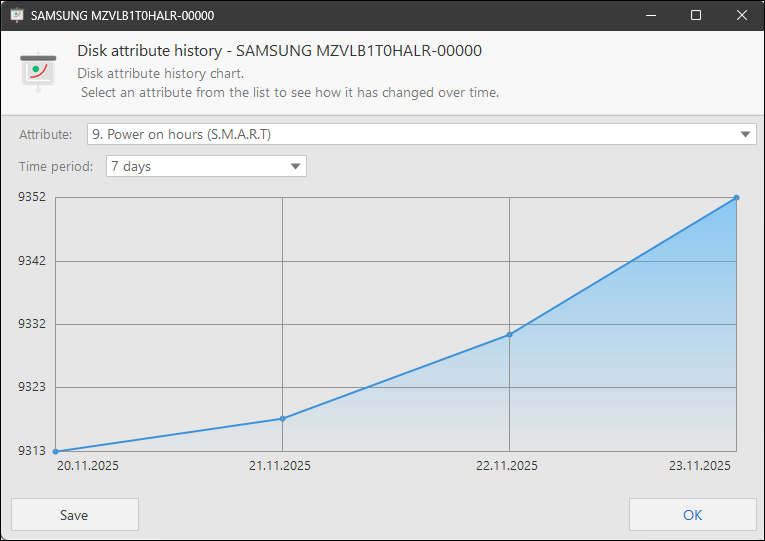Click the Attribute combo box arrow
The width and height of the screenshot is (765, 541).
(746, 134)
